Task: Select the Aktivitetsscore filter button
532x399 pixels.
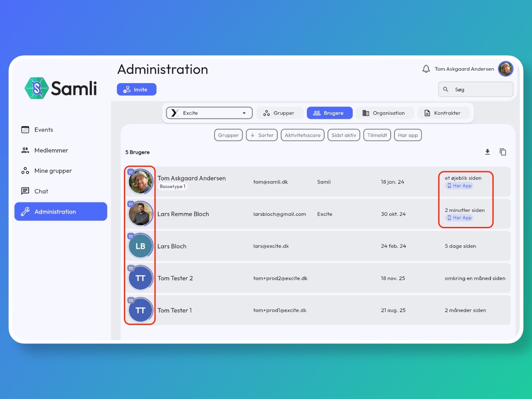Action: (x=303, y=135)
